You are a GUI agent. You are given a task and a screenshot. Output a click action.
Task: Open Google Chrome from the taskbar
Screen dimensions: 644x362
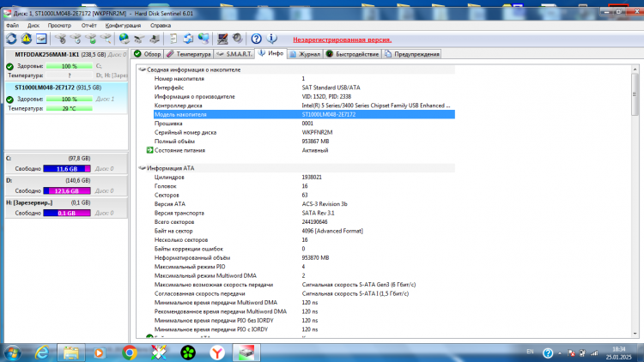point(130,353)
